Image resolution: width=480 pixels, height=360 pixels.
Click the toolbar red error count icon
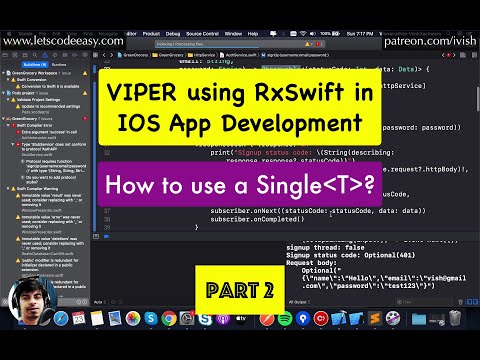point(318,44)
